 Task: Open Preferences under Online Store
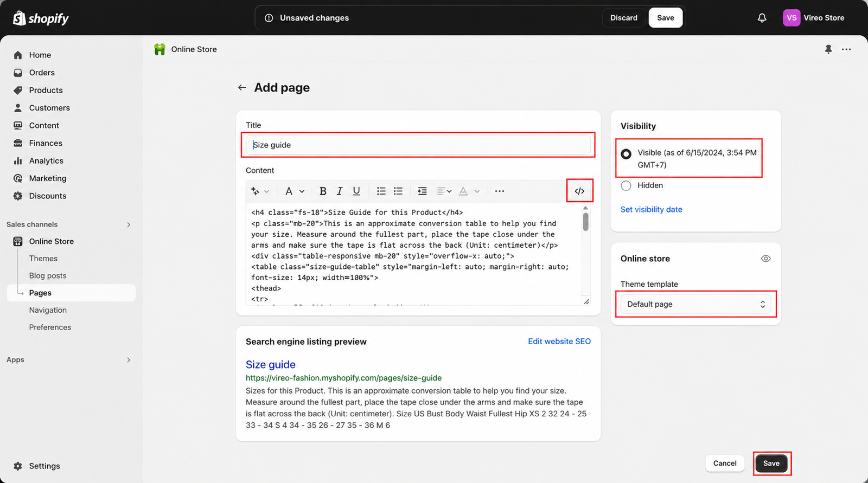50,327
